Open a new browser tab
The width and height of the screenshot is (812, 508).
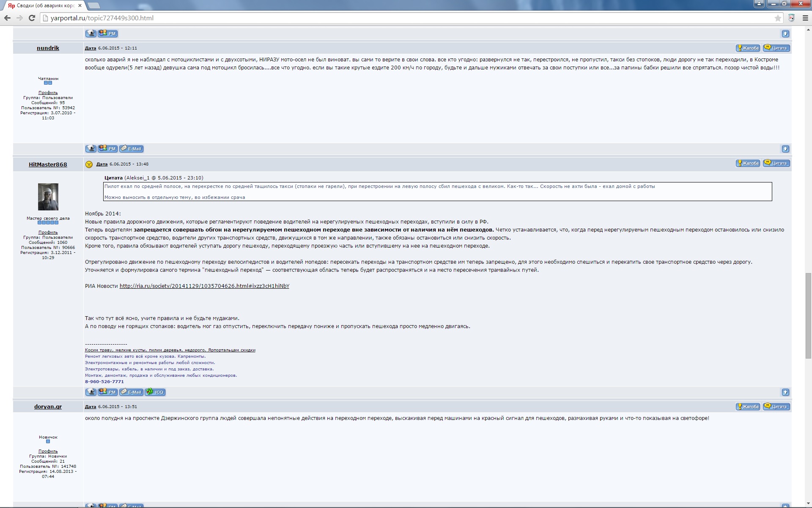pyautogui.click(x=94, y=6)
